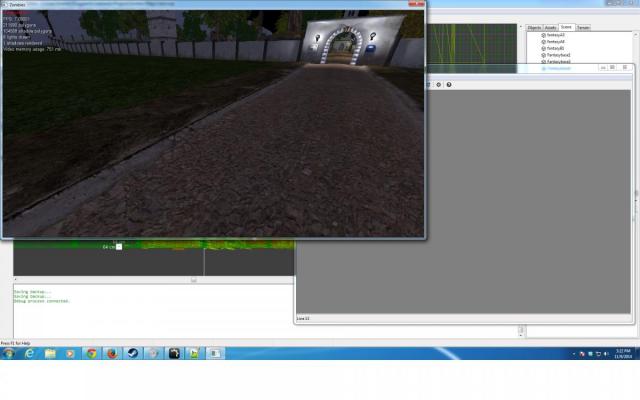Open the Windows Start menu
The image size is (640, 400).
point(8,353)
